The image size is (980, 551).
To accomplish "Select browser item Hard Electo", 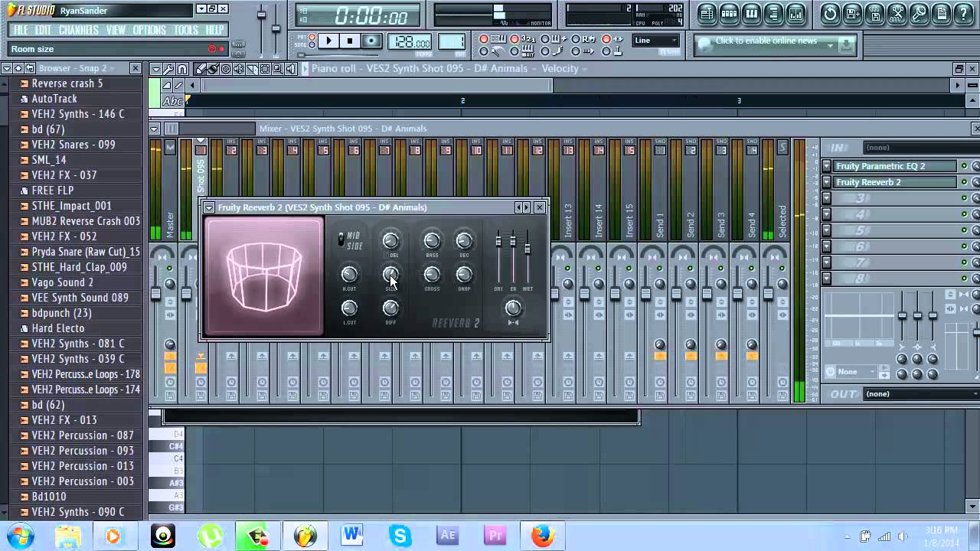I will [x=58, y=328].
